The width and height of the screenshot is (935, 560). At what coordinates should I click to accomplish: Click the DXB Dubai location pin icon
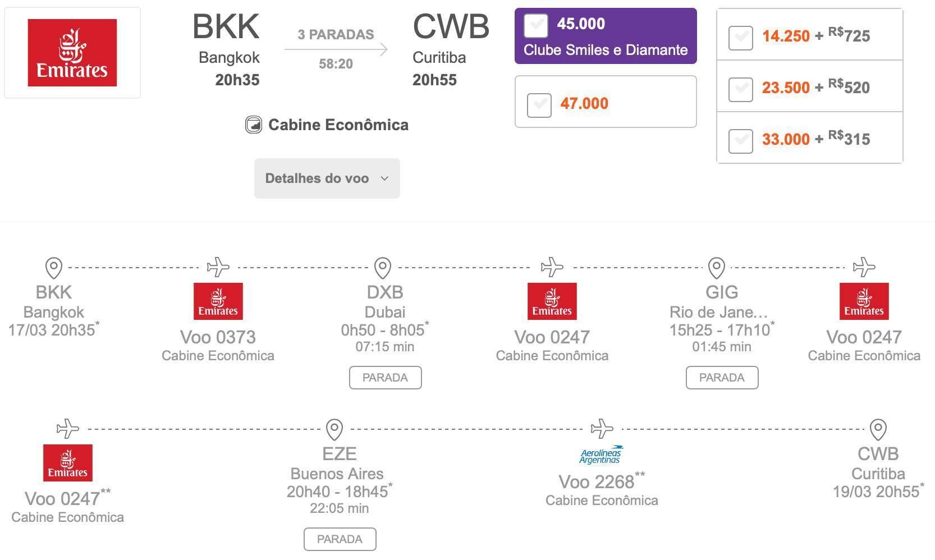point(382,268)
